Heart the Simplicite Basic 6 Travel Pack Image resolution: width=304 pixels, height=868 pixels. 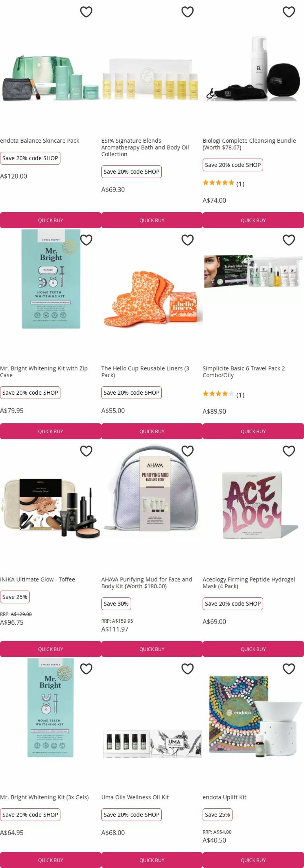(x=289, y=240)
